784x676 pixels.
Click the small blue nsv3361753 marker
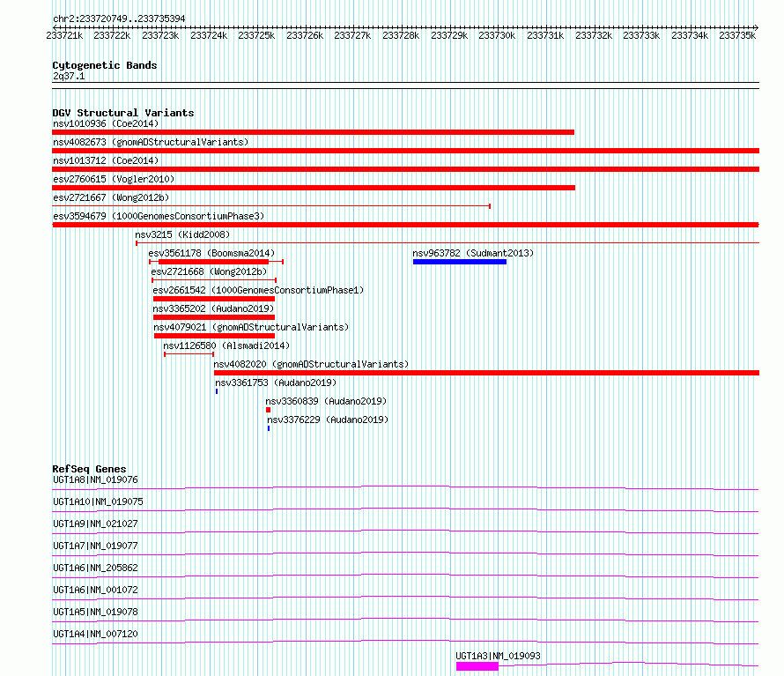tap(217, 391)
